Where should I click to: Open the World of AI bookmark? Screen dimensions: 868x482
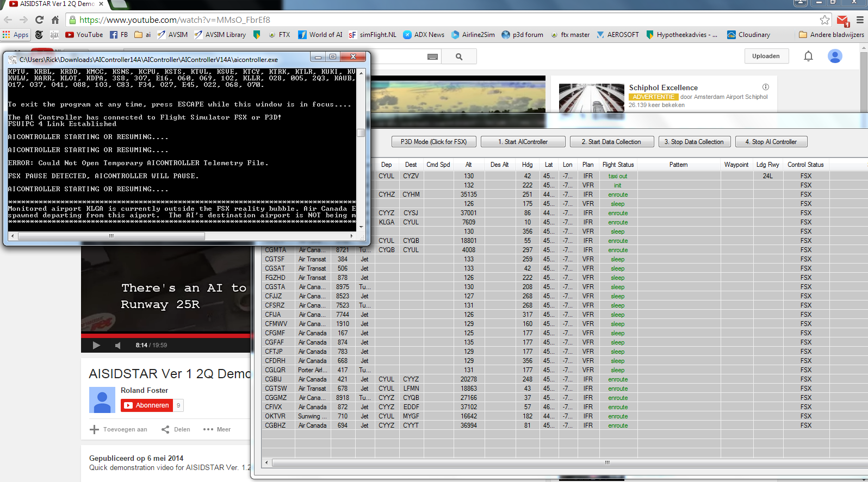(320, 35)
